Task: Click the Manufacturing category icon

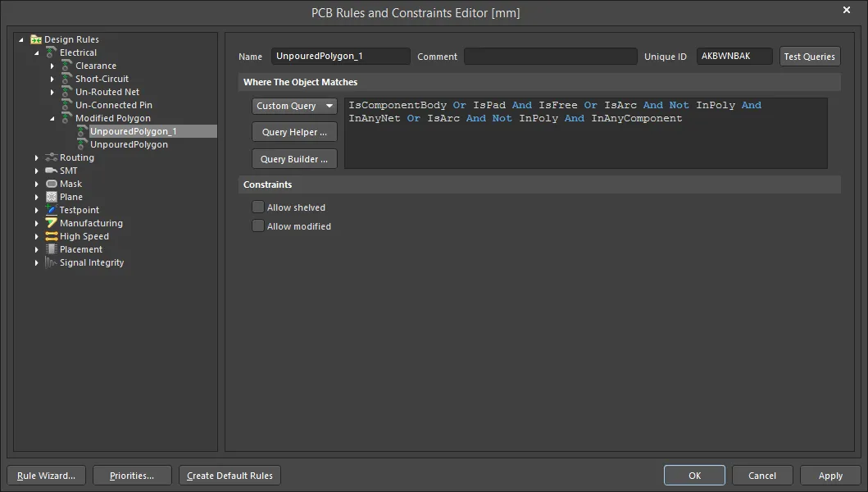Action: click(52, 223)
